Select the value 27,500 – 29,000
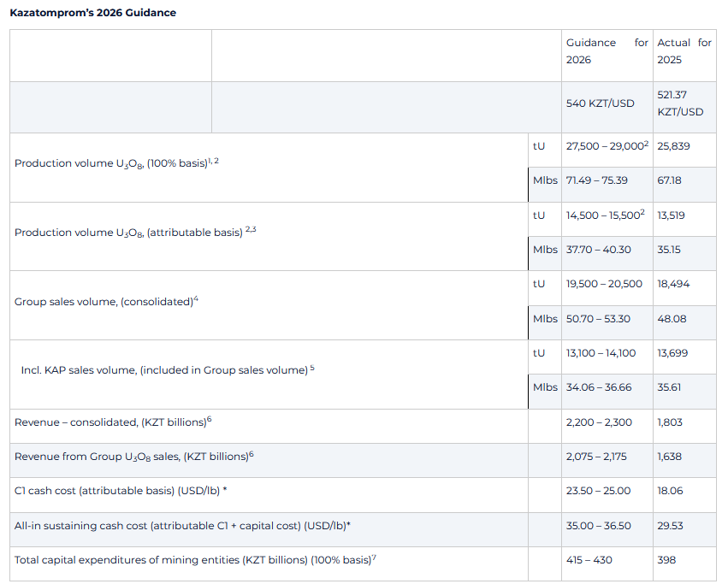Screen dimensions: 728x584 [x=607, y=145]
